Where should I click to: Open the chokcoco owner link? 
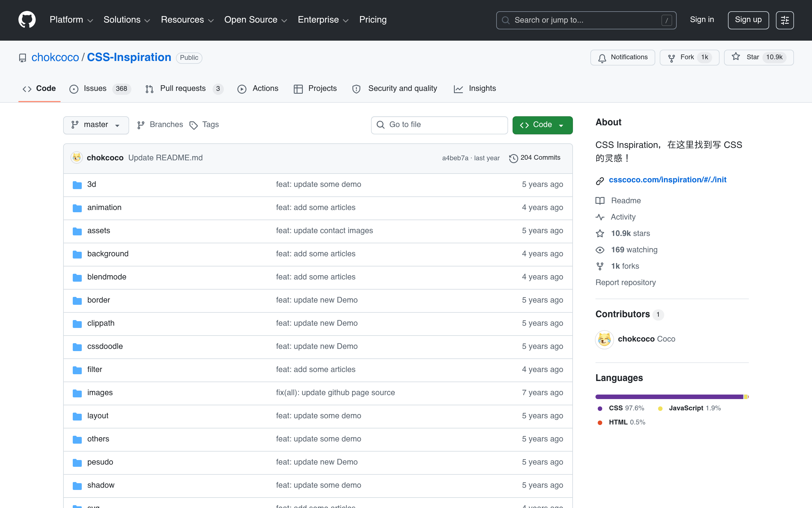[x=55, y=58]
